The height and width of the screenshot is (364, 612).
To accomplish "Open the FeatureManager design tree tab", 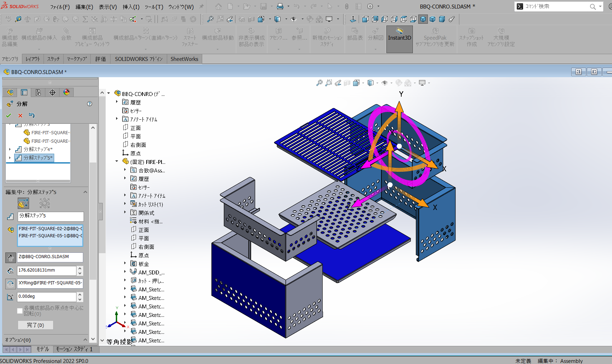I will 10,92.
